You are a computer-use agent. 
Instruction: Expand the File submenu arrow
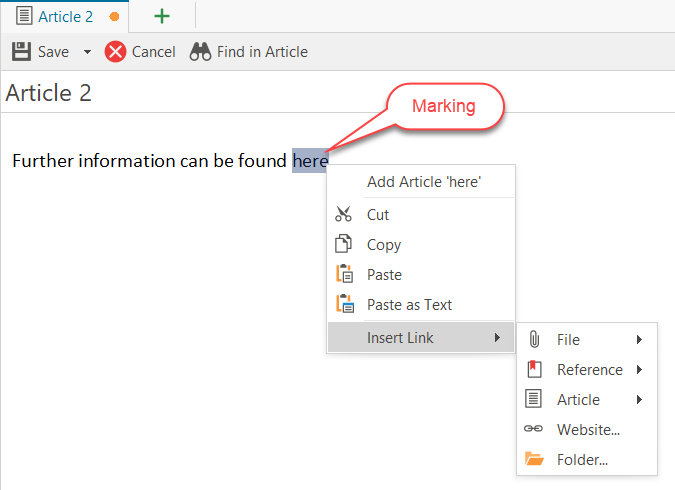[639, 340]
